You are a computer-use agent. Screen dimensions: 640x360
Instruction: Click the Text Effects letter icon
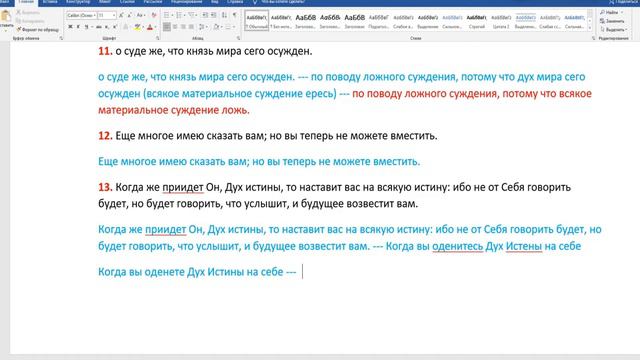(x=125, y=27)
